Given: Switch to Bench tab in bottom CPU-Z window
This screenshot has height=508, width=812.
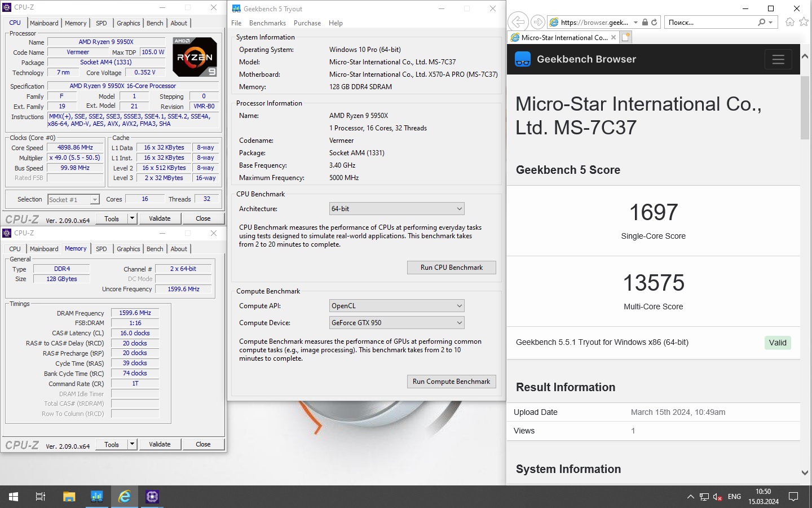Looking at the screenshot, I should (155, 249).
